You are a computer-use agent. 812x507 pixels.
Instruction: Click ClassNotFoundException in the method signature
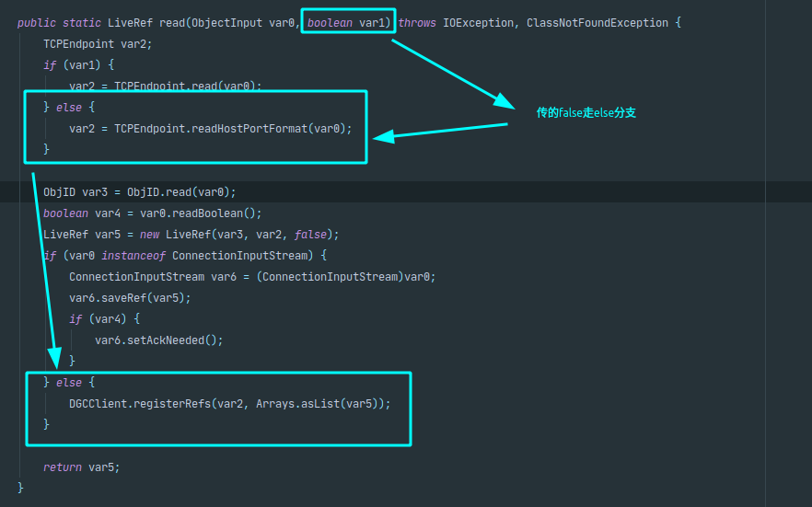(x=597, y=22)
